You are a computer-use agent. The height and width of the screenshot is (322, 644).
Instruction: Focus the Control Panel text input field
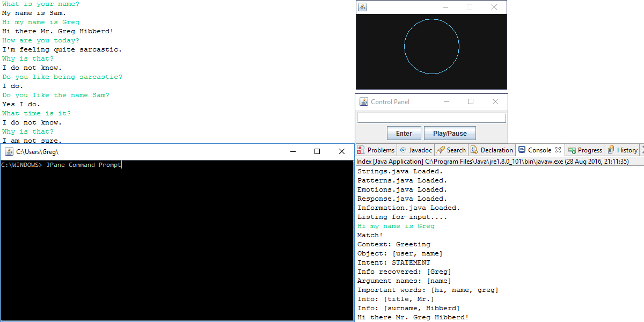click(431, 118)
